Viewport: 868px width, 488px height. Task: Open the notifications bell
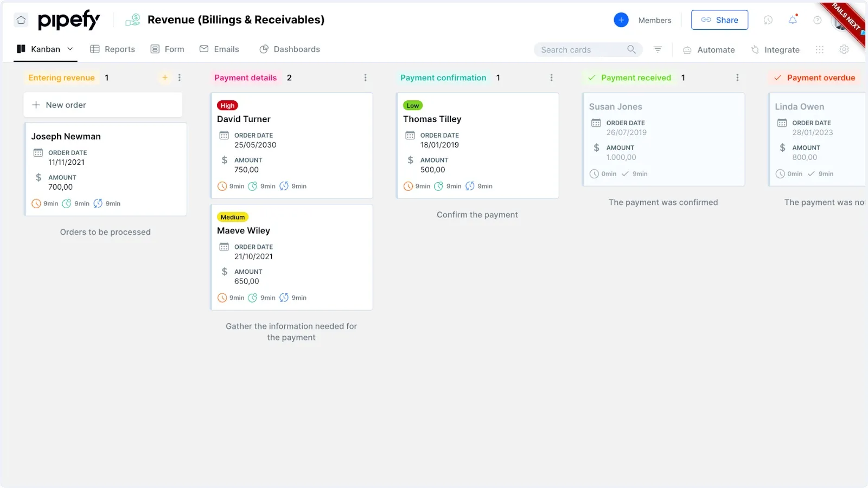pyautogui.click(x=793, y=20)
